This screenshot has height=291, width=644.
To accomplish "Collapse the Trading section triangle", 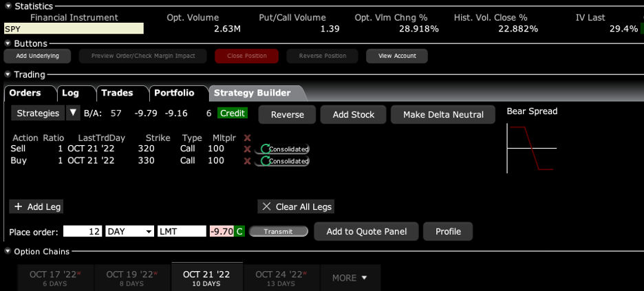I will (x=8, y=75).
